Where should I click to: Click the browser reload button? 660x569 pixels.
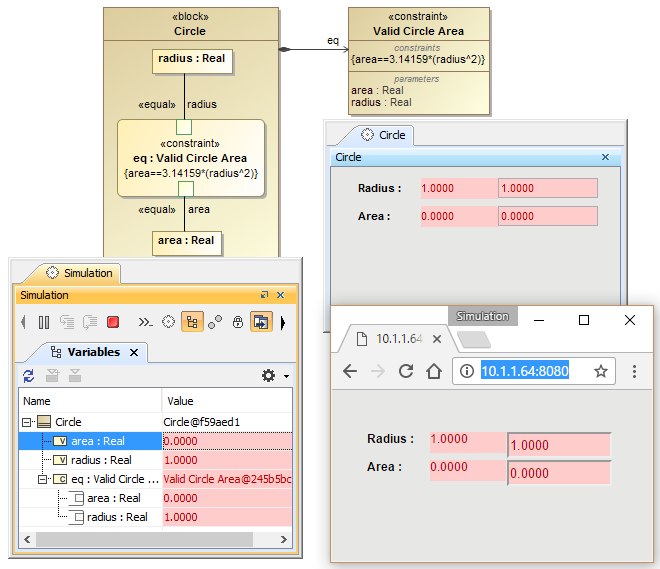coord(406,371)
